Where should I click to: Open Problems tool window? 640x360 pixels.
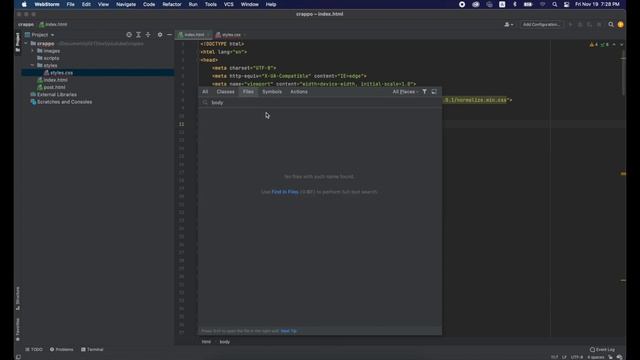click(62, 349)
